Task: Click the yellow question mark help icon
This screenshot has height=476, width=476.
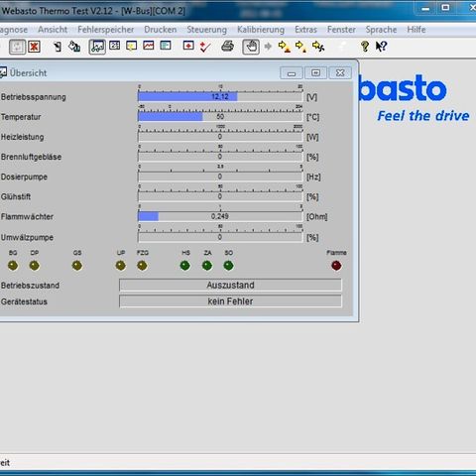Action: 365,47
